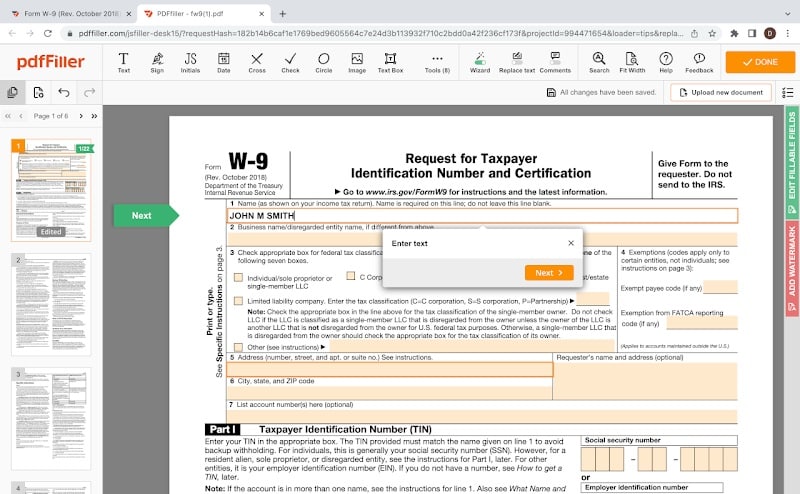Select the Sign tool
The width and height of the screenshot is (800, 494).
157,62
